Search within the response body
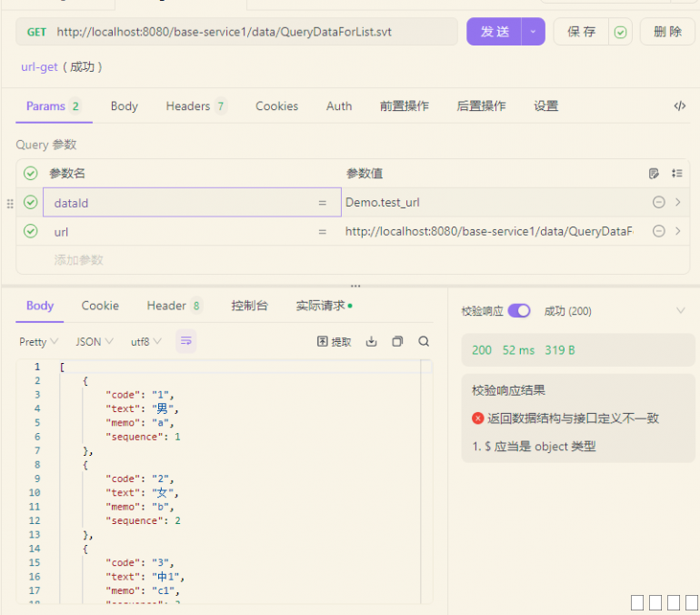The width and height of the screenshot is (700, 615). click(x=424, y=342)
